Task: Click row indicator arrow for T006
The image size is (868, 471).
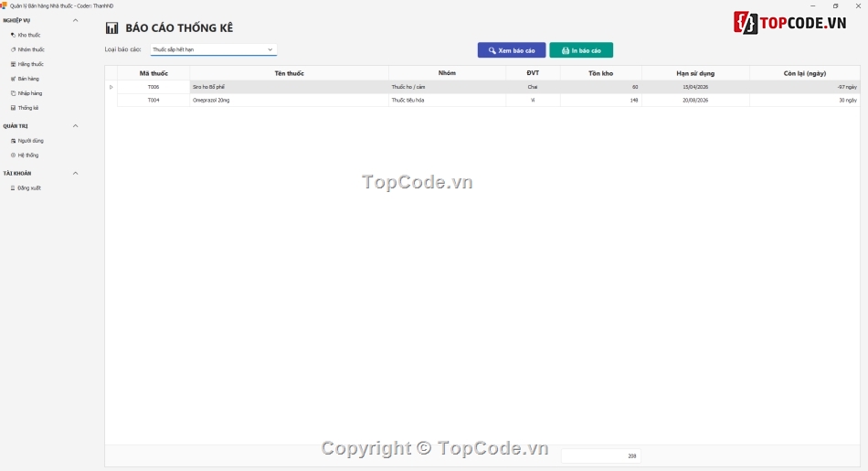Action: coord(111,87)
